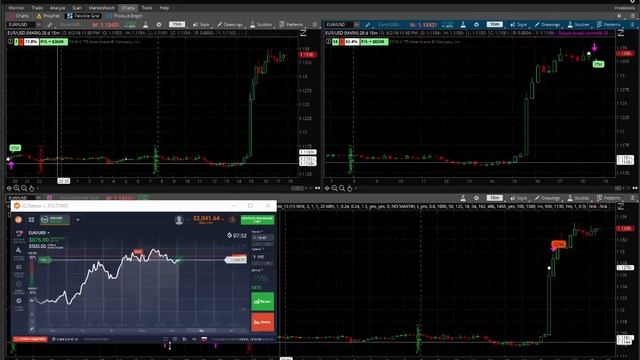Click the P/L $8200 green label in top-right chart
This screenshot has height=360, width=640.
pos(374,42)
